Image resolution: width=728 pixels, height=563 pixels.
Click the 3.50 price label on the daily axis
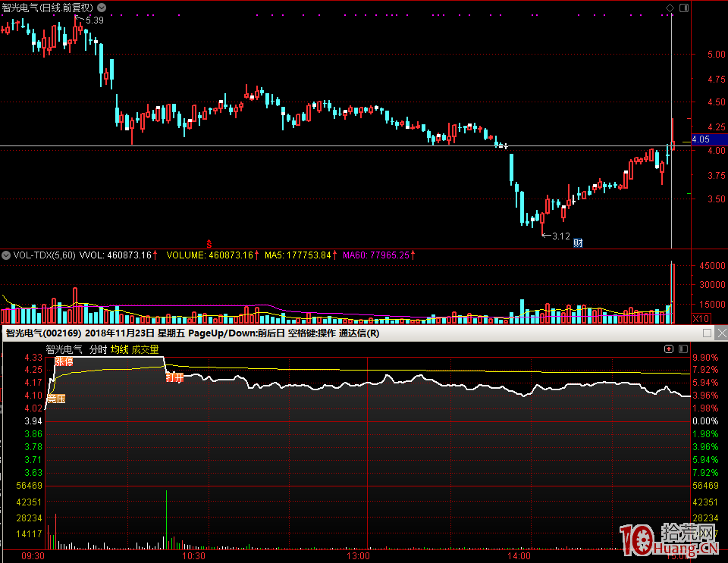717,199
